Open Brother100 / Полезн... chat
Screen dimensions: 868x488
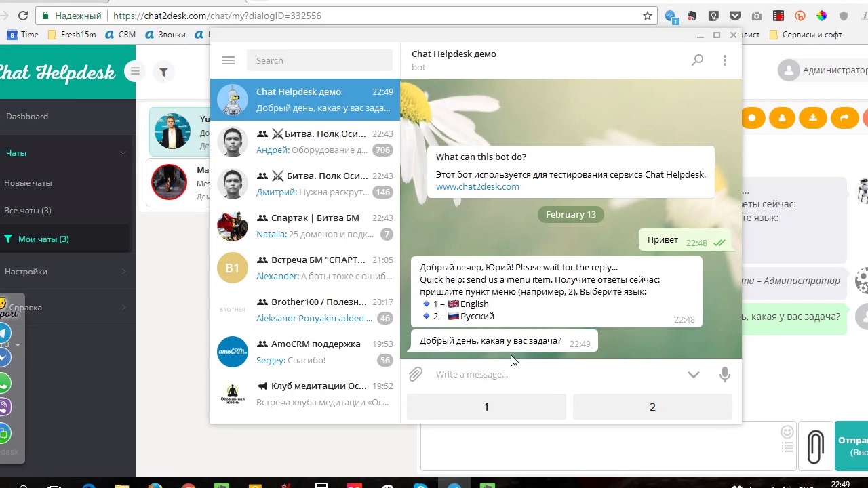pyautogui.click(x=305, y=310)
